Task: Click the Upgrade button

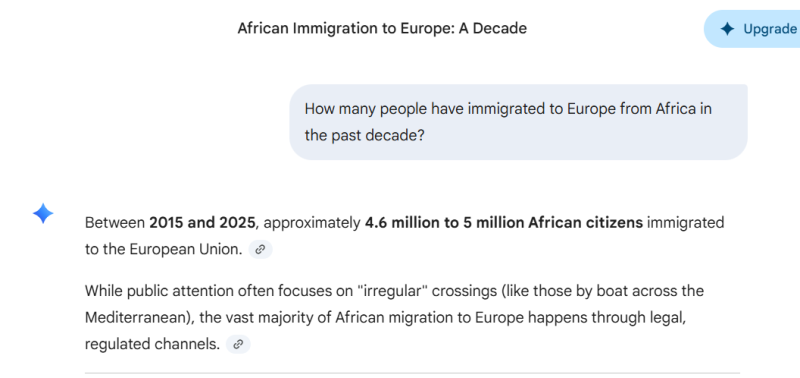Action: pos(752,29)
